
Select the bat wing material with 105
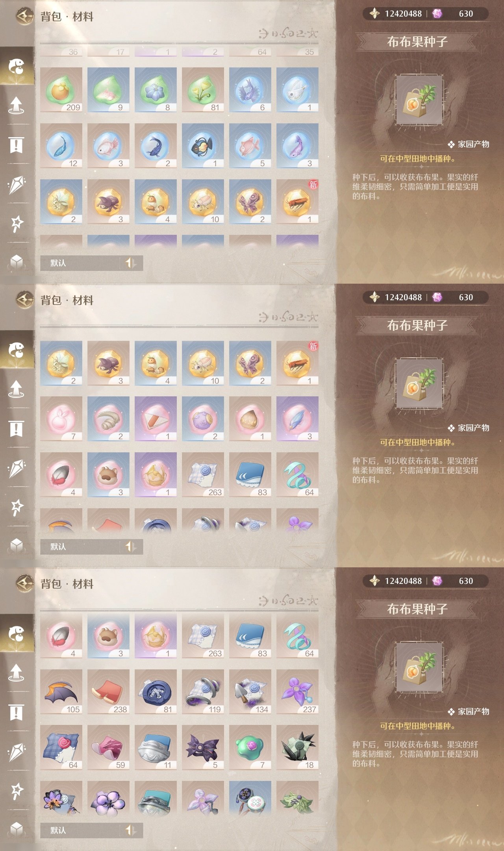point(61,692)
